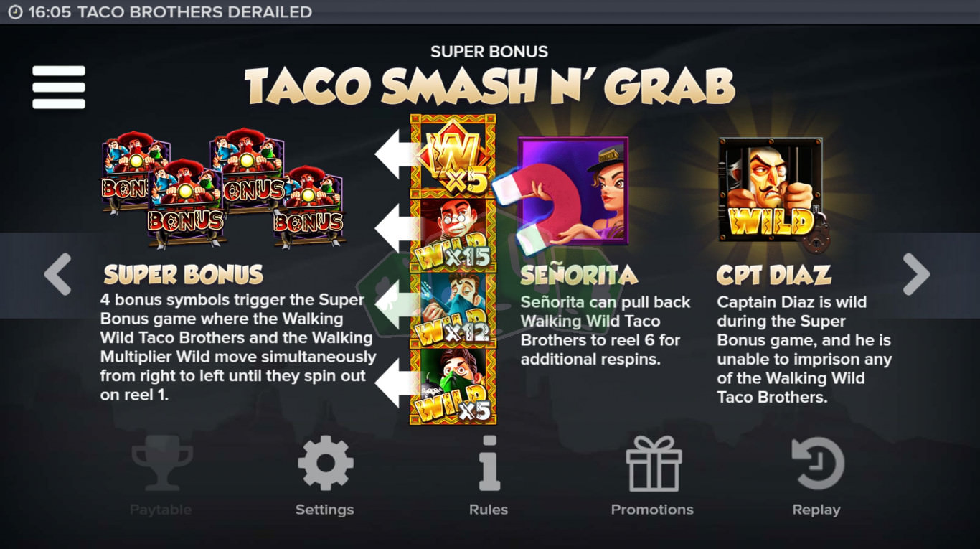Open the hamburger menu
The width and height of the screenshot is (980, 549).
pos(59,87)
